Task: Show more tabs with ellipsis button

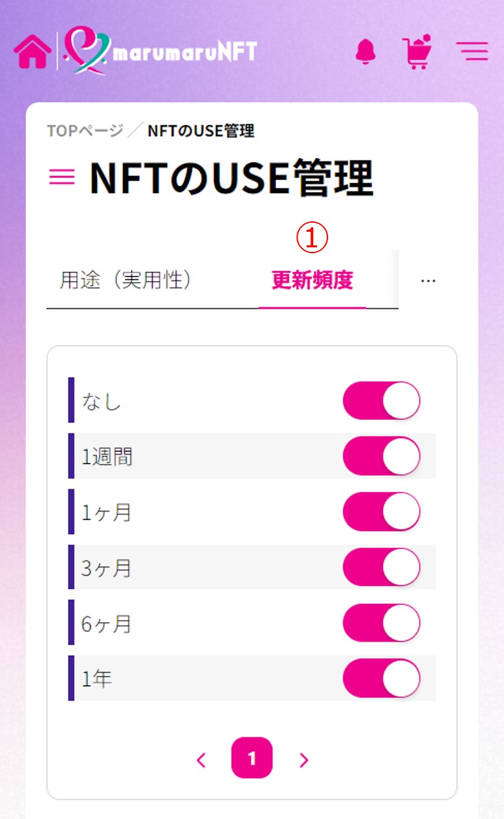Action: 428,280
